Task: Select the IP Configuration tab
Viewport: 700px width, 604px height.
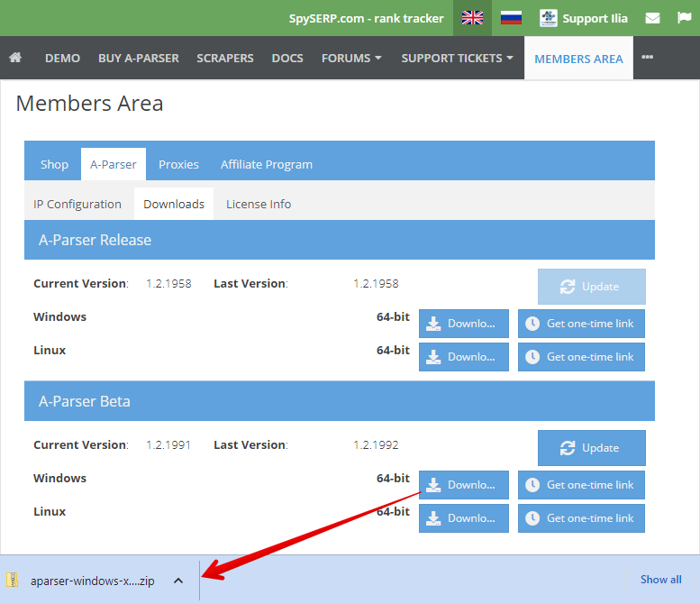Action: [x=77, y=204]
